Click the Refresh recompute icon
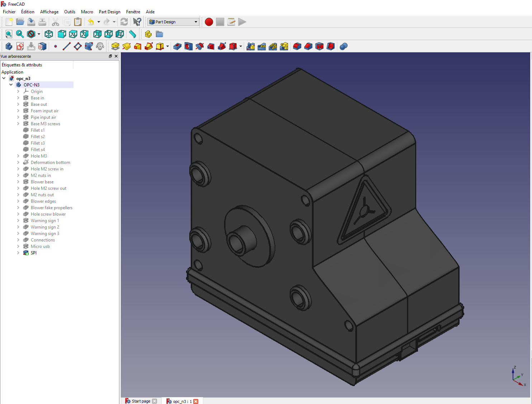 pos(124,22)
